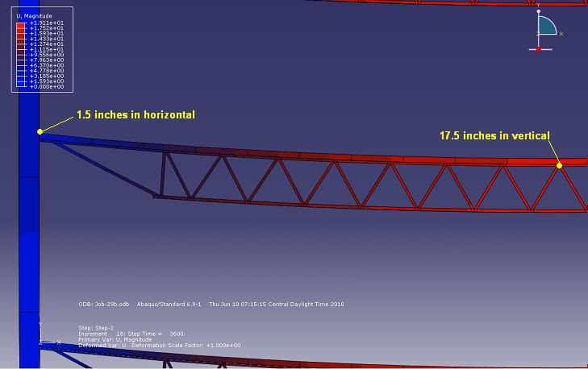Screen dimensions: 588x369
Task: Select yellow marker at 17.5 inches annotation
Action: point(559,164)
